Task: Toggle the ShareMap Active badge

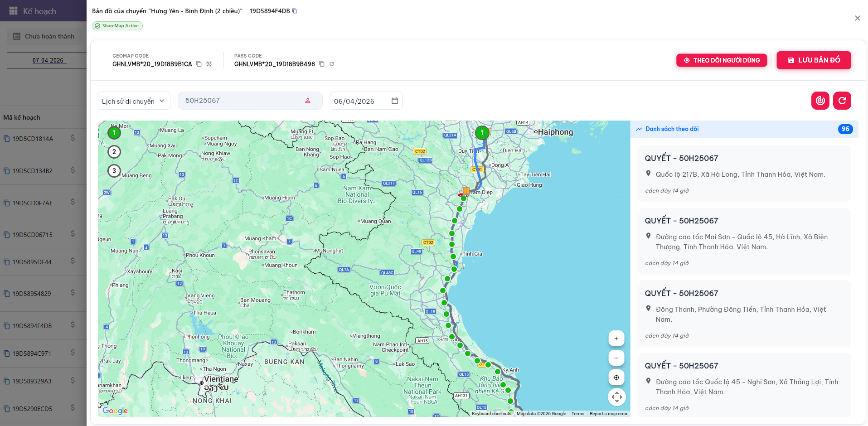Action: [117, 26]
